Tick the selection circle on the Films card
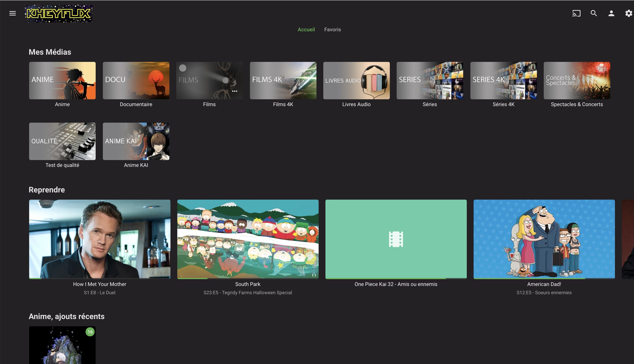This screenshot has height=364, width=634. 183,68
